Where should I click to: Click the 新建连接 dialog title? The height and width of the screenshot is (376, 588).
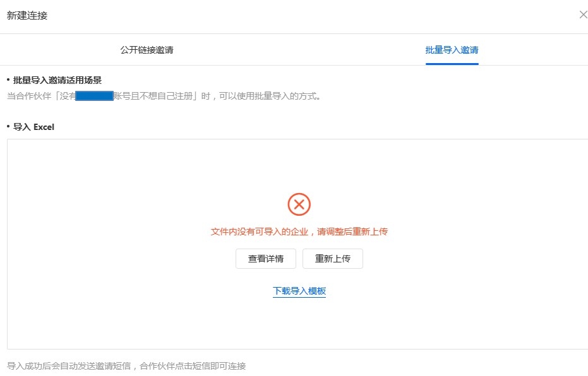point(27,15)
